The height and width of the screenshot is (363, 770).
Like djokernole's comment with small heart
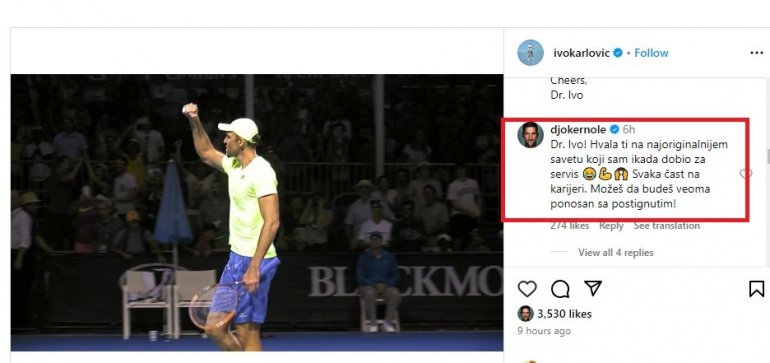[745, 173]
